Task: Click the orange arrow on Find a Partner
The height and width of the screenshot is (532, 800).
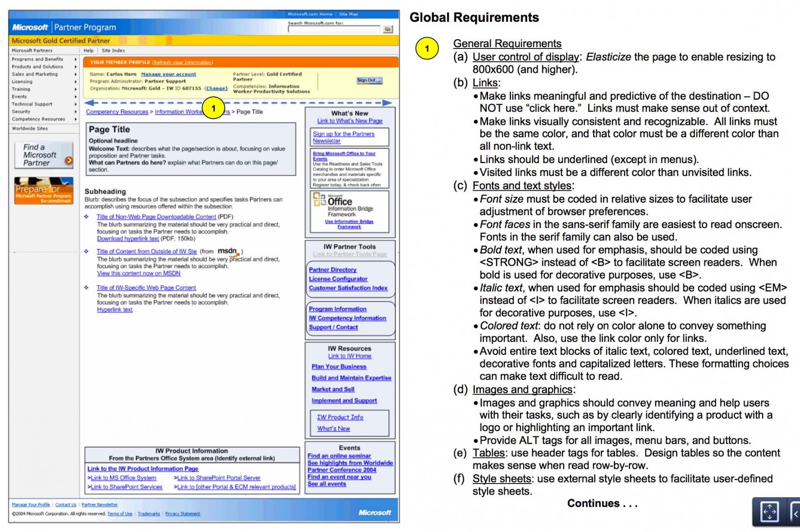Action: (68, 160)
